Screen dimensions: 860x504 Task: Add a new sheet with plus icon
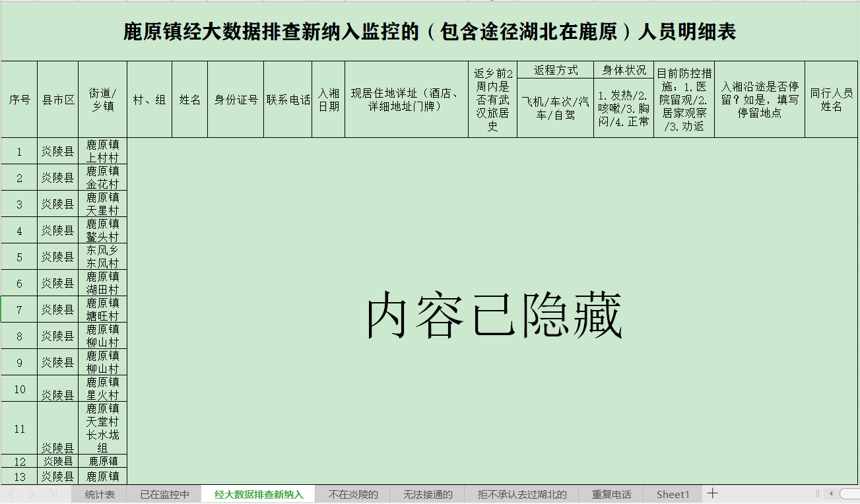point(712,493)
